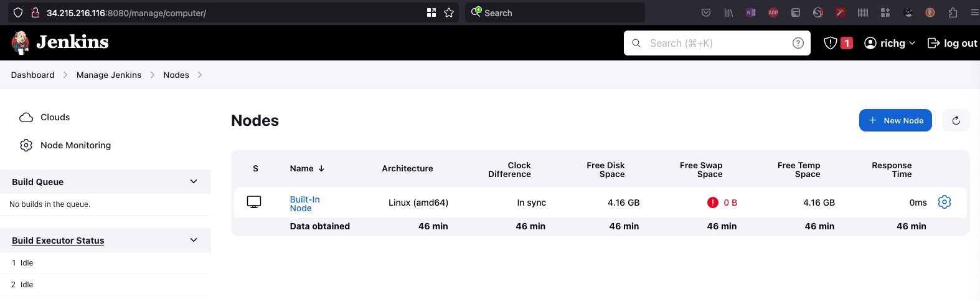The height and width of the screenshot is (301, 980).
Task: Click the QR grid icon in the address bar
Action: coord(431,12)
